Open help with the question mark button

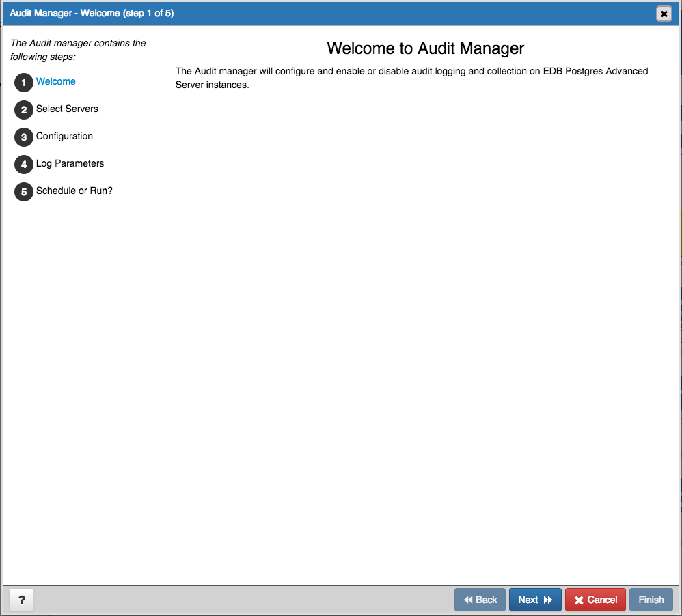click(21, 600)
